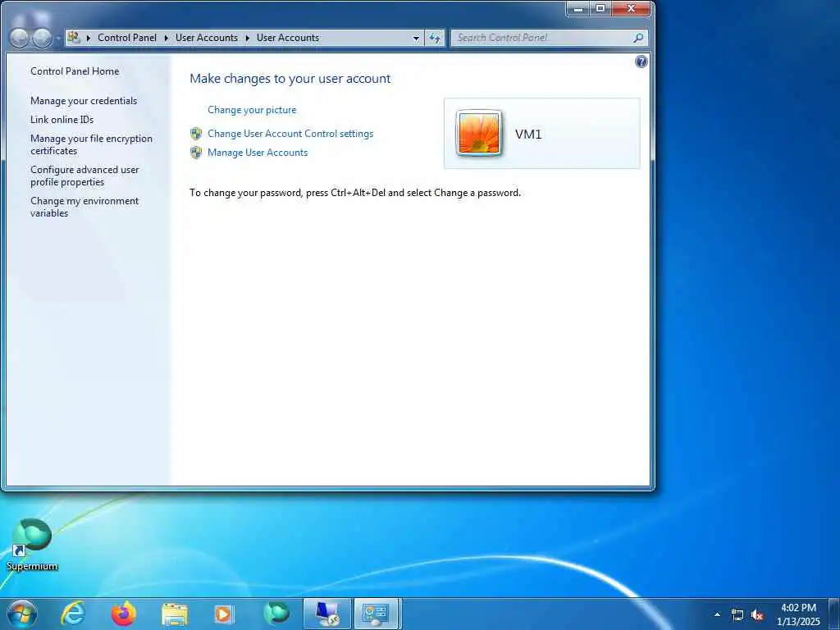
Task: Click Change your picture link
Action: 252,110
